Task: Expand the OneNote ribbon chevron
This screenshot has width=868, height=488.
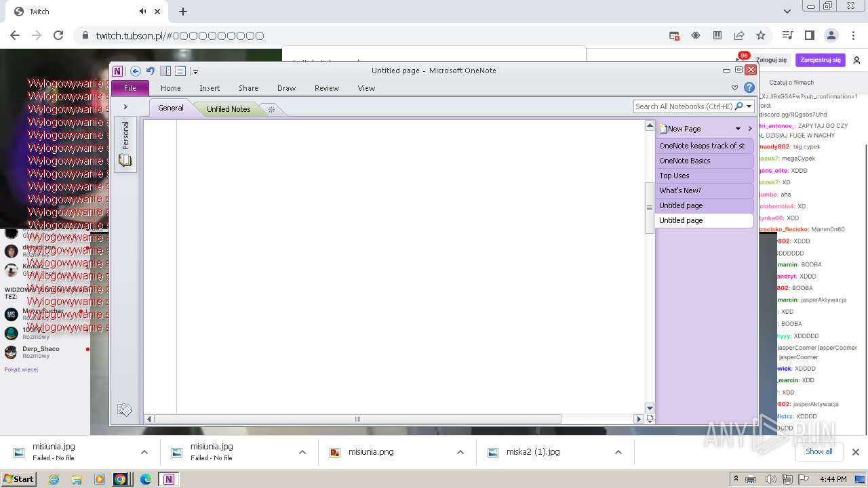Action: [734, 87]
